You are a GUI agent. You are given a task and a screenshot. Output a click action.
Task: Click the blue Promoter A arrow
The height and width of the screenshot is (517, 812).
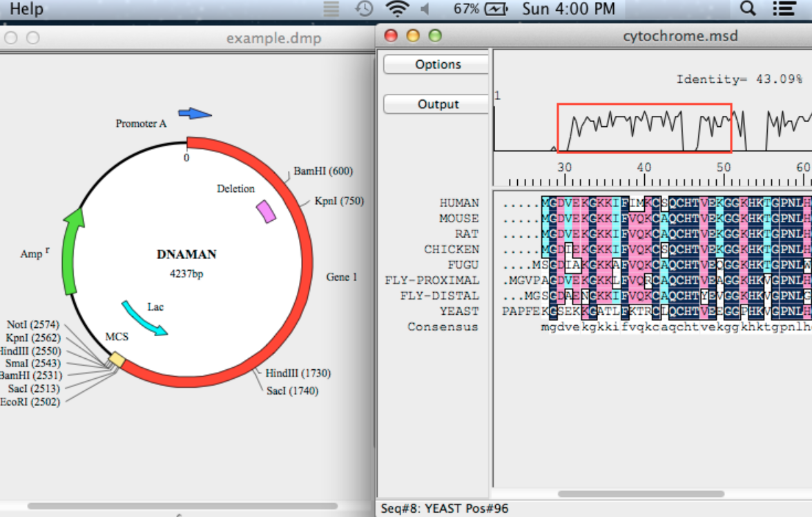195,113
